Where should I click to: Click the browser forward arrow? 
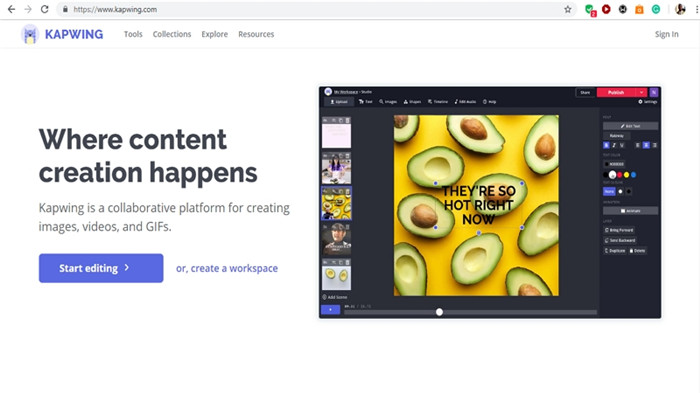click(28, 9)
